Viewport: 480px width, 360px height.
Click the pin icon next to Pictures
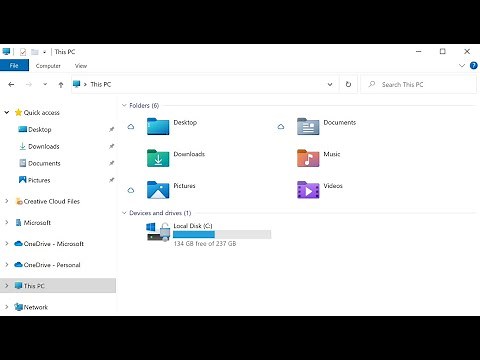[112, 180]
